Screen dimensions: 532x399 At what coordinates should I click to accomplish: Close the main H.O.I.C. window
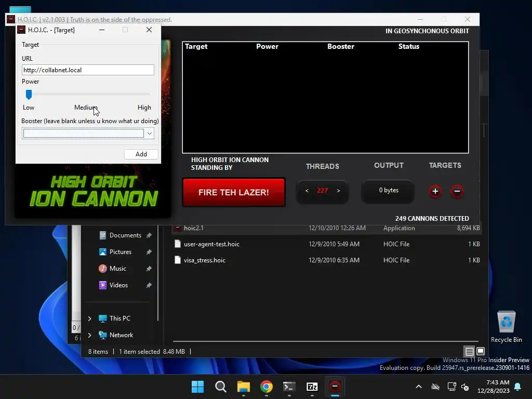click(468, 19)
